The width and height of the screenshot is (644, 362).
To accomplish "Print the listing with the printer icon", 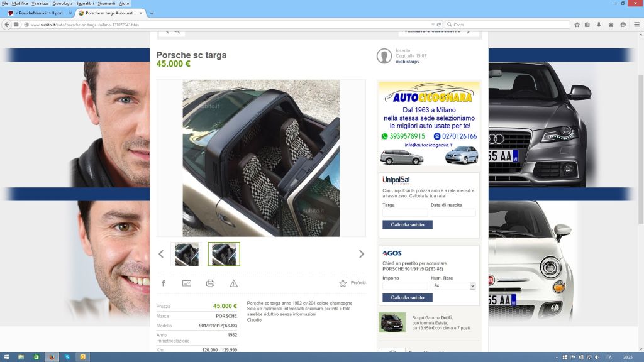I will click(x=210, y=283).
